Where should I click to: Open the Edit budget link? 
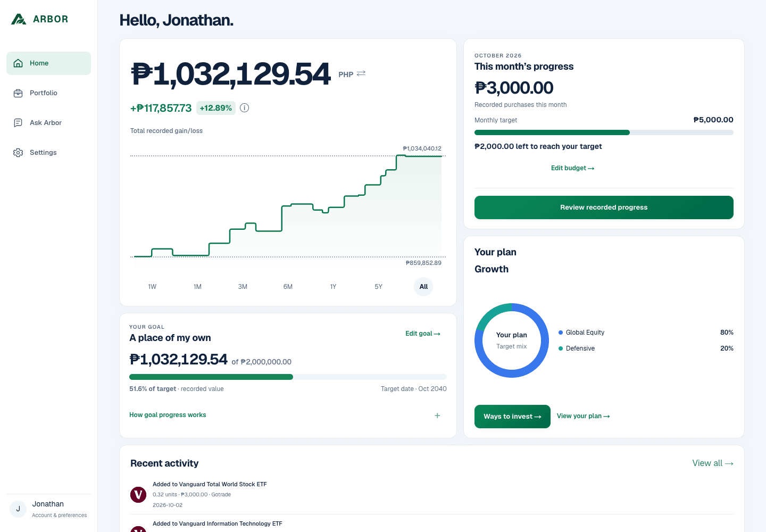tap(572, 168)
